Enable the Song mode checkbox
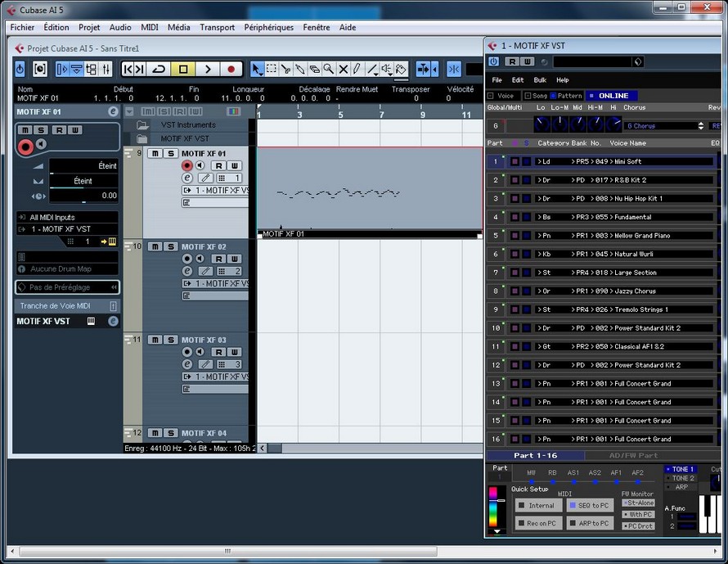728x564 pixels. [x=528, y=96]
